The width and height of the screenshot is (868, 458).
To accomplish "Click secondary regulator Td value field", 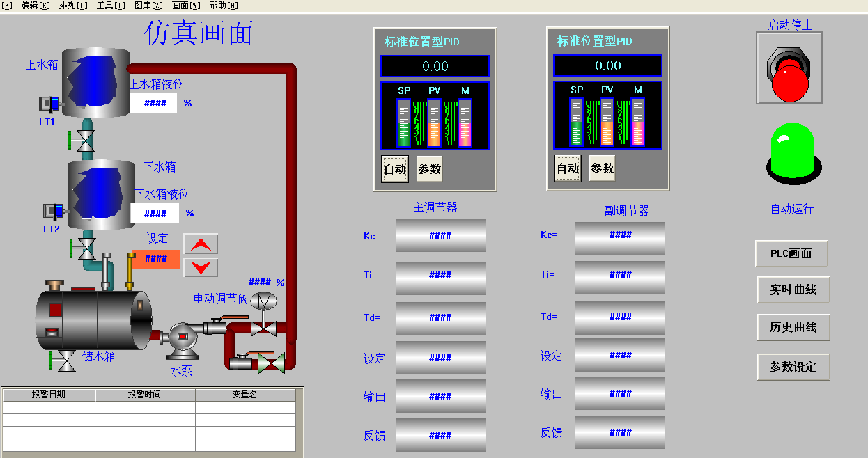I will coord(620,318).
